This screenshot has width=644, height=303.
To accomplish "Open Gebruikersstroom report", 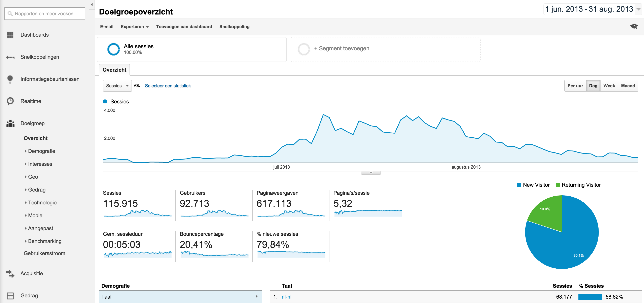I will pyautogui.click(x=44, y=254).
